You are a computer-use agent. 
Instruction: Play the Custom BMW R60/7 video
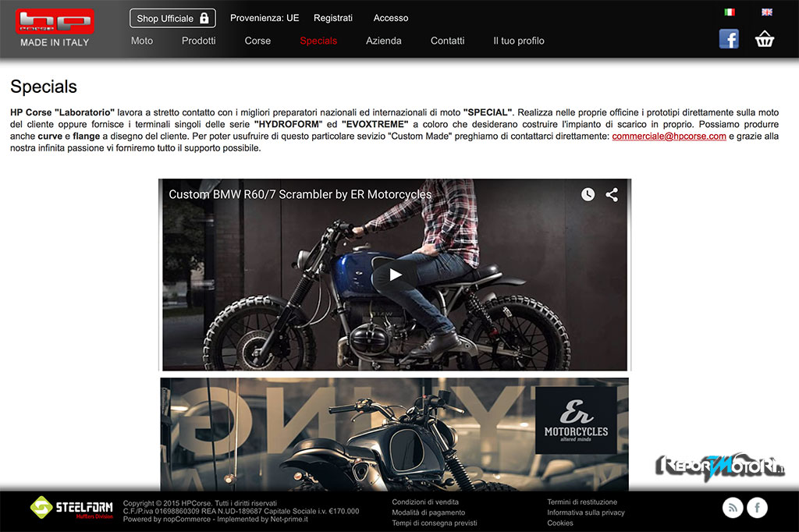395,275
